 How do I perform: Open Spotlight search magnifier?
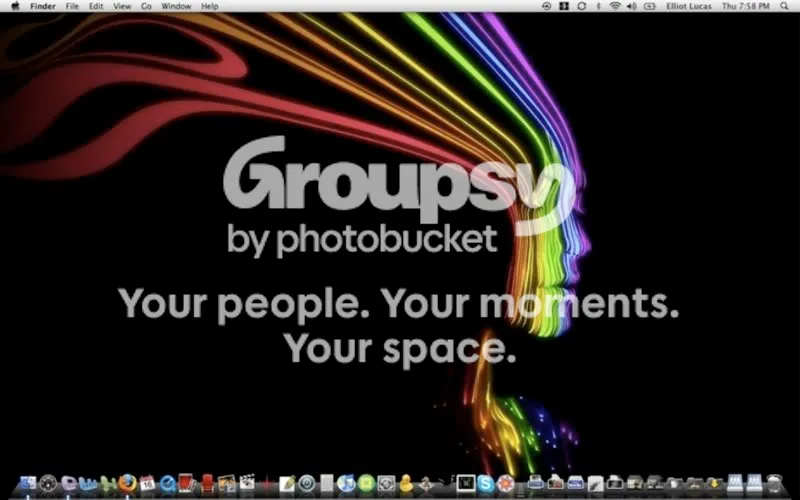784,6
